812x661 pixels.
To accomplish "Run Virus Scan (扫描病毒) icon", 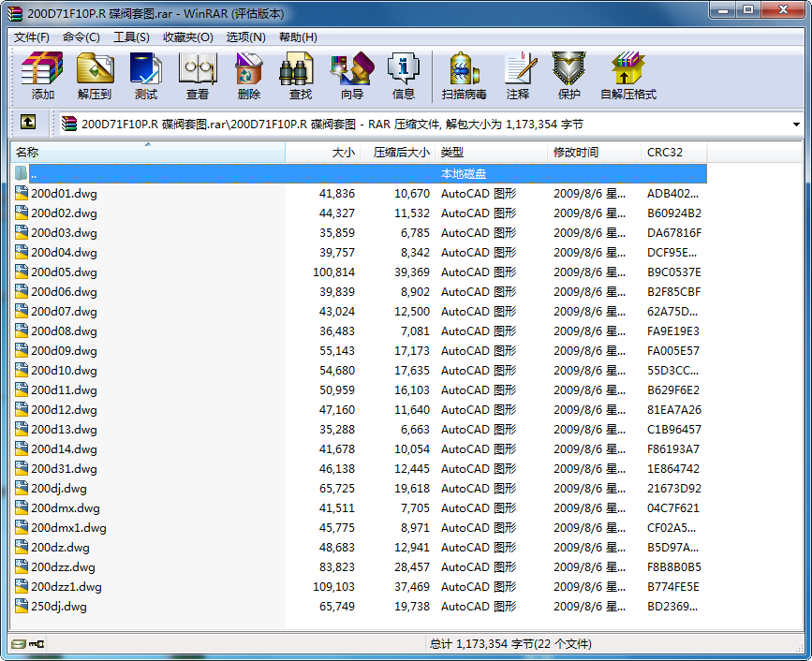I will coord(464,76).
